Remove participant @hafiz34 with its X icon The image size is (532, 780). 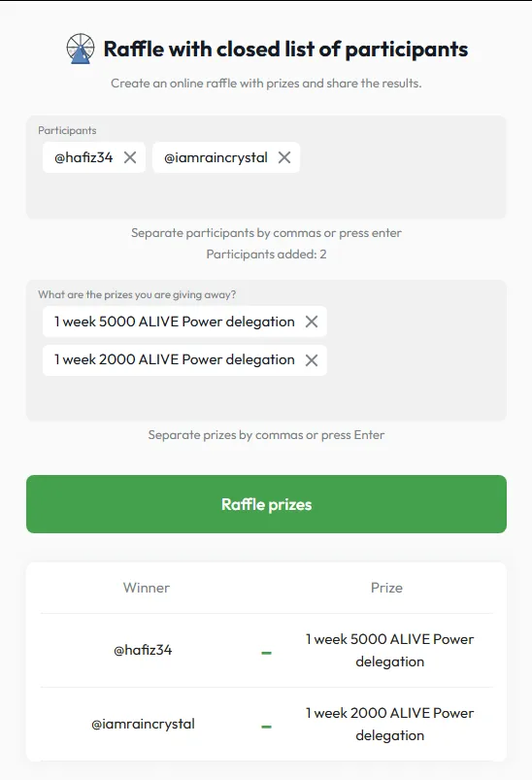coord(130,157)
